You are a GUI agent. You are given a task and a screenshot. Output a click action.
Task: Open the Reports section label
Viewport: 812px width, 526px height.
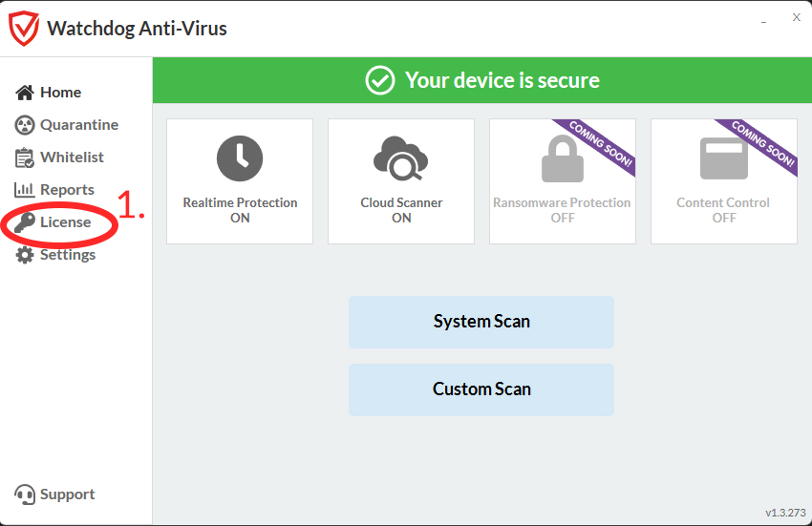pyautogui.click(x=67, y=190)
